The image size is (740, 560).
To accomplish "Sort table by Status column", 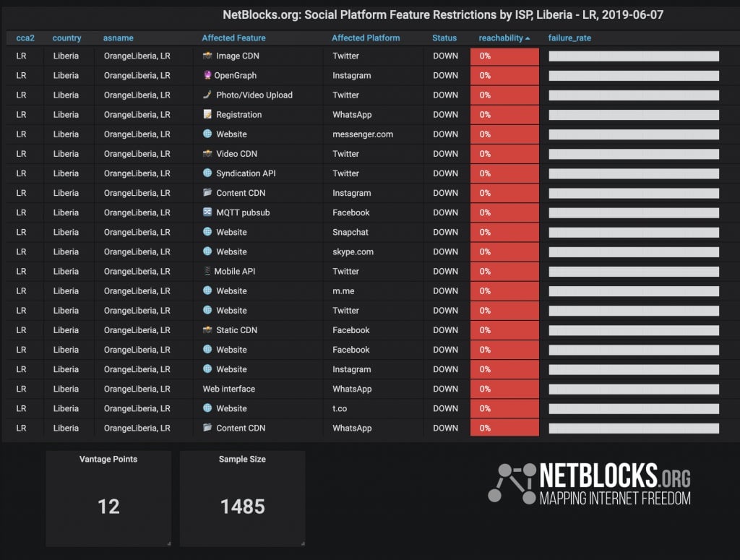I will [444, 38].
